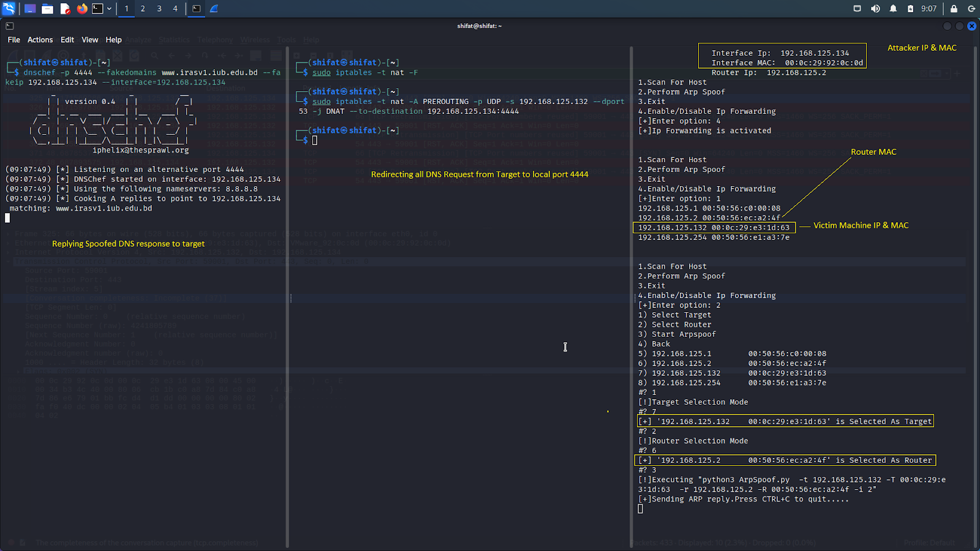Click the network status icon in the tray
Image resolution: width=980 pixels, height=551 pixels.
pyautogui.click(x=857, y=9)
